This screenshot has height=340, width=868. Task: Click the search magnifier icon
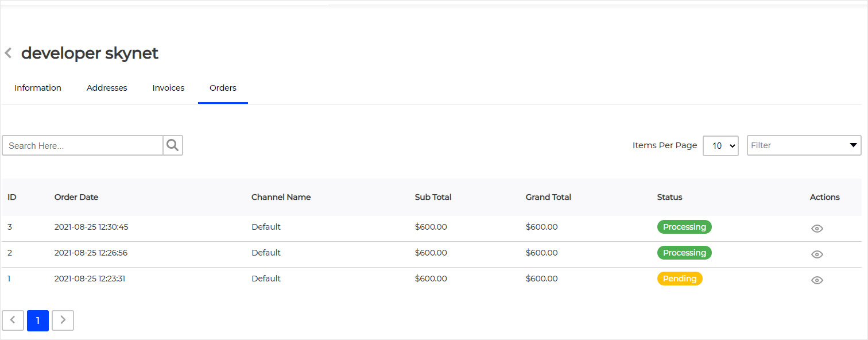(173, 145)
